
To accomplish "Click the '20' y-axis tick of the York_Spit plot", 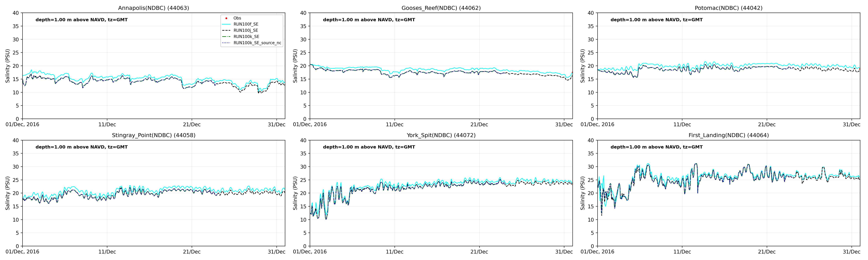I will [x=303, y=193].
